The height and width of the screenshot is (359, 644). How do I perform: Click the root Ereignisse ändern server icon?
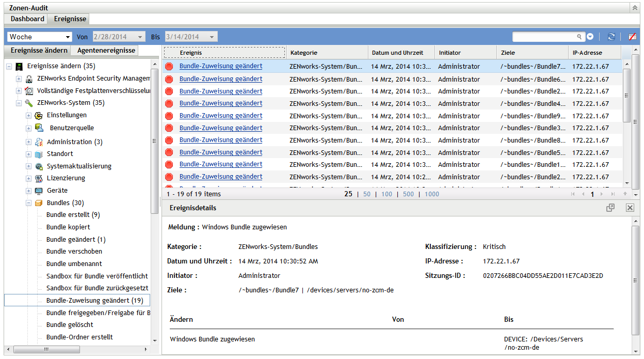(19, 66)
